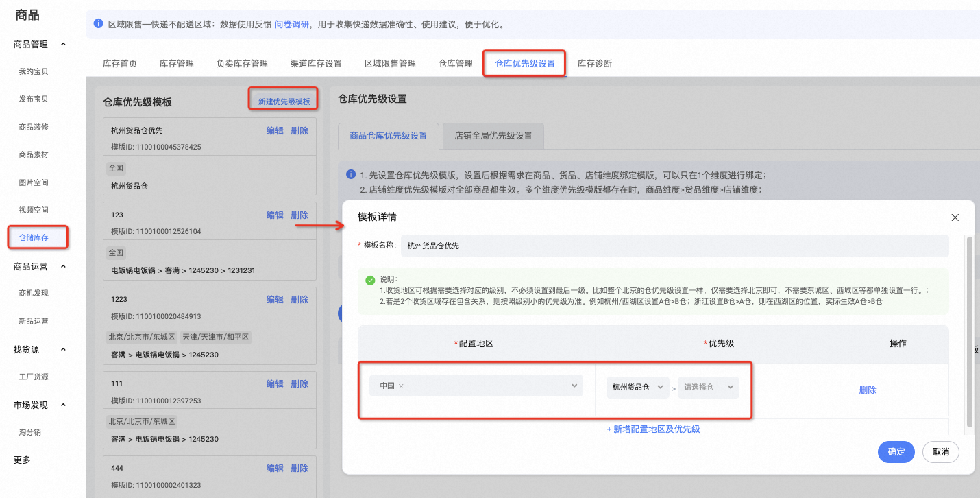Edit the template named 1223

point(275,299)
